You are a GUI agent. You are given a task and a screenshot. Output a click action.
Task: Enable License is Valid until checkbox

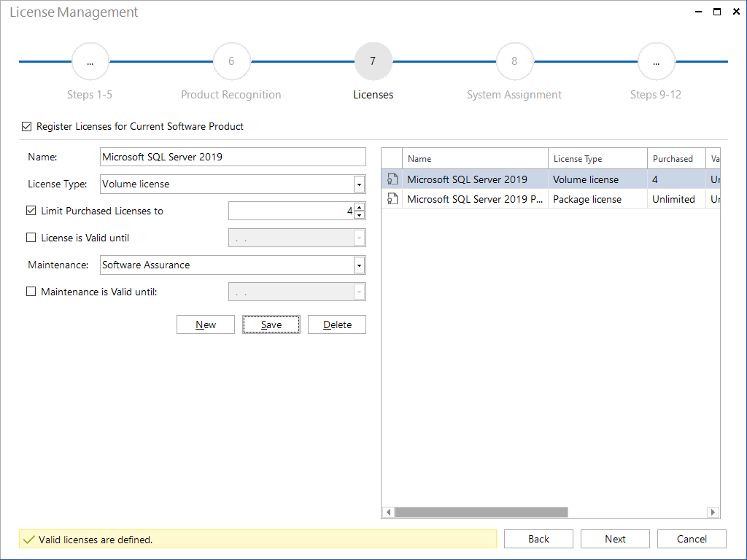31,237
